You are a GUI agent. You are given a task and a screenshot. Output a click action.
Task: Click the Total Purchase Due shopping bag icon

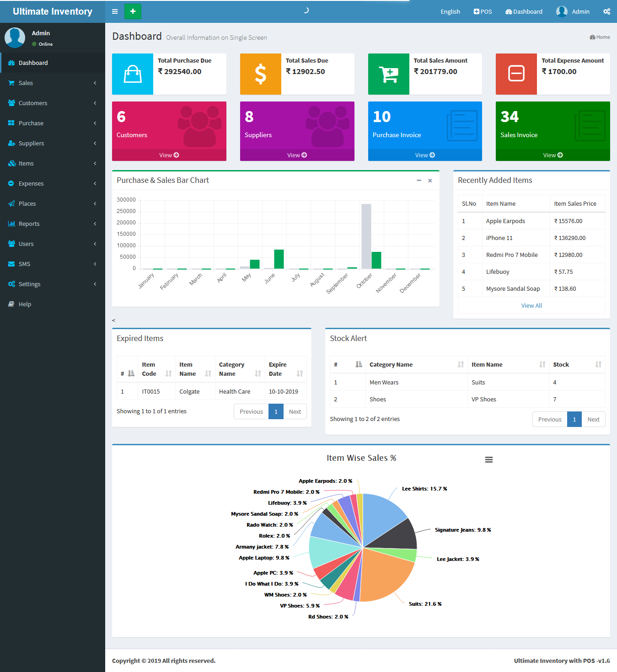pyautogui.click(x=133, y=74)
